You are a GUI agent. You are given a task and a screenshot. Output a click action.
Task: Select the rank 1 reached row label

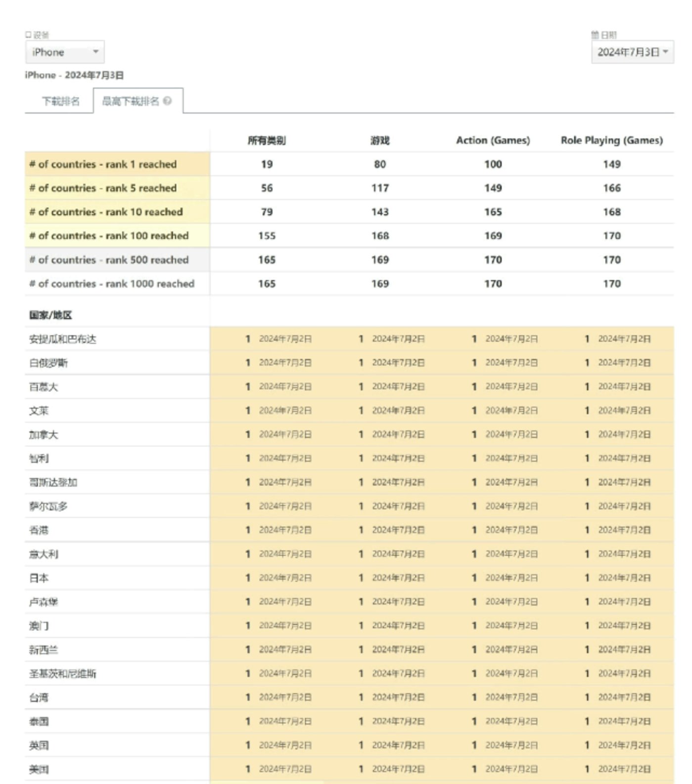[x=103, y=164]
